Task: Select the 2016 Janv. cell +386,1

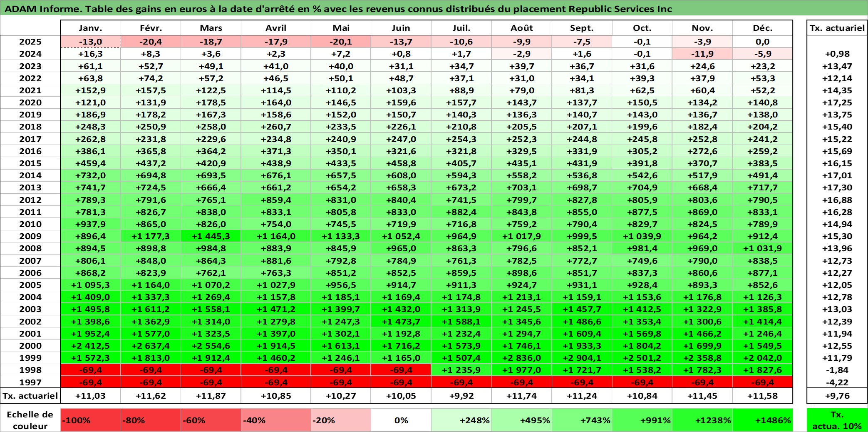Action: (x=91, y=151)
